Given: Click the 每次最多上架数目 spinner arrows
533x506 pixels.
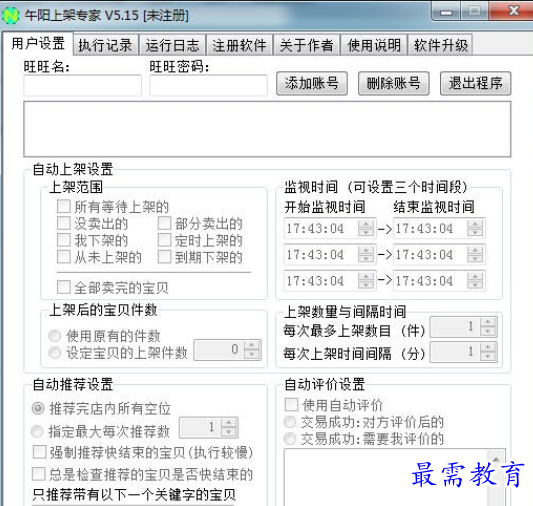Looking at the screenshot, I should [x=488, y=327].
